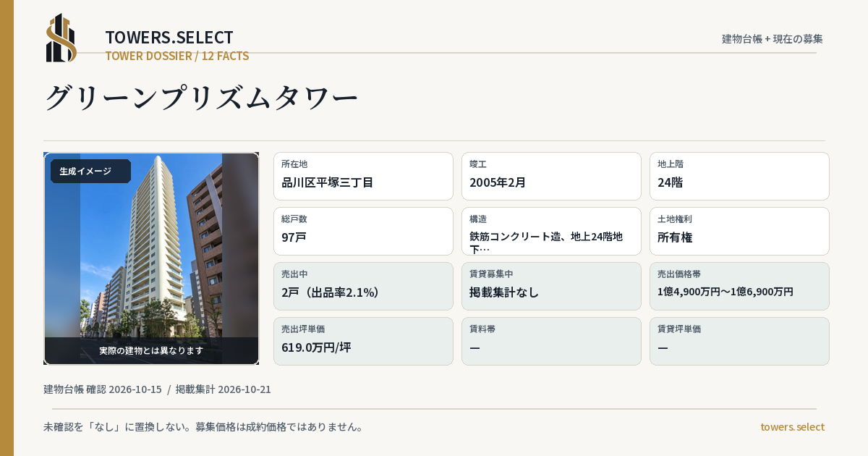Image resolution: width=868 pixels, height=456 pixels.
Task: Click the TOWERS.SELECT brand title
Action: [169, 38]
